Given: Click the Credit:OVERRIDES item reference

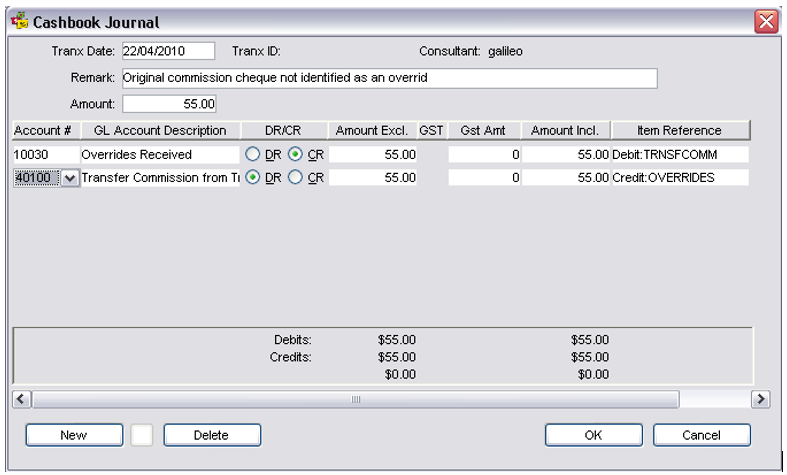Looking at the screenshot, I should (680, 178).
